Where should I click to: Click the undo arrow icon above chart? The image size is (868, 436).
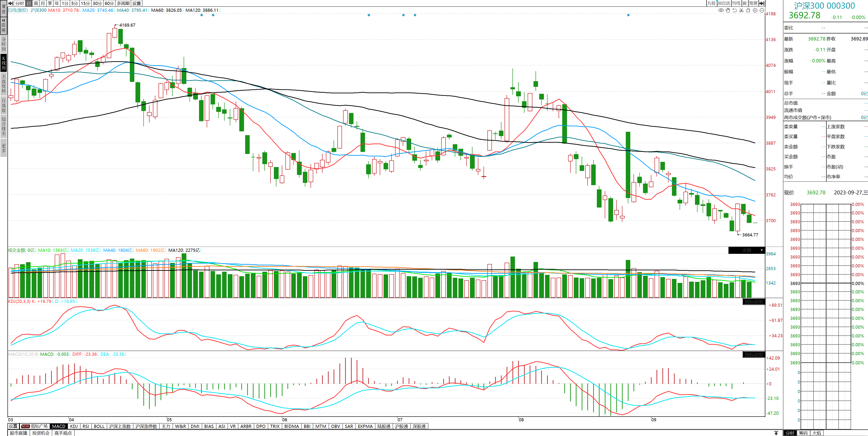click(735, 10)
